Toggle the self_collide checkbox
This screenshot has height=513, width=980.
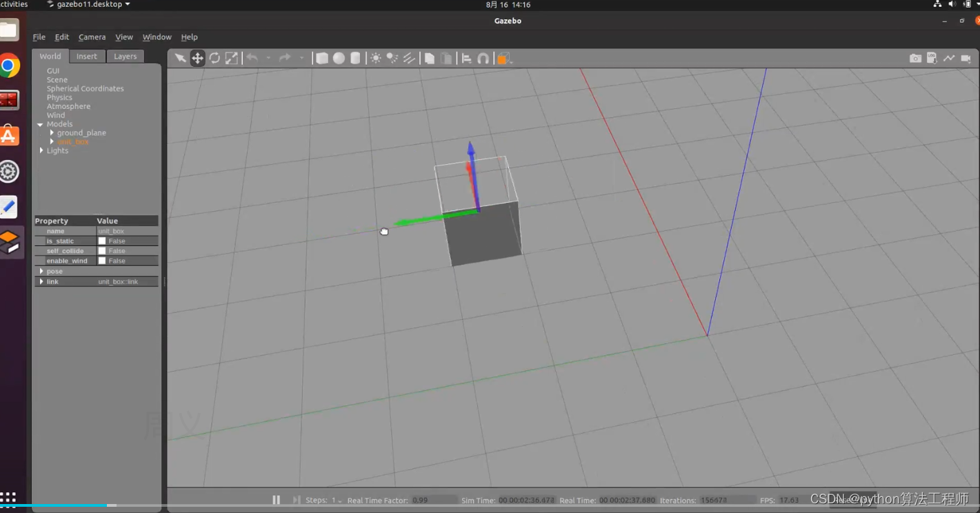tap(102, 251)
